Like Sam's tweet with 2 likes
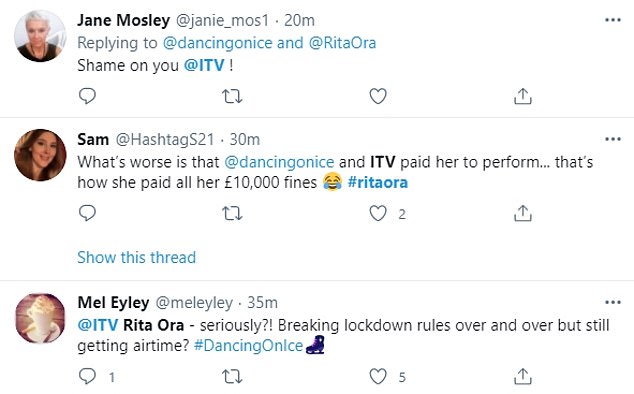The width and height of the screenshot is (634, 394). [378, 213]
